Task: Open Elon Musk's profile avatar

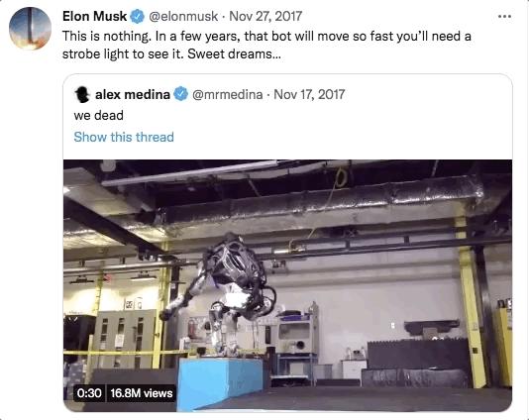Action: 30,29
